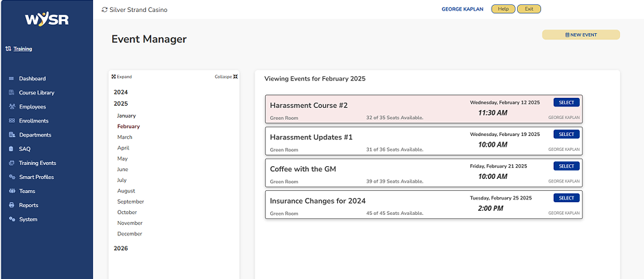The image size is (644, 279).
Task: Click the Harassment Course #2 title
Action: point(309,105)
